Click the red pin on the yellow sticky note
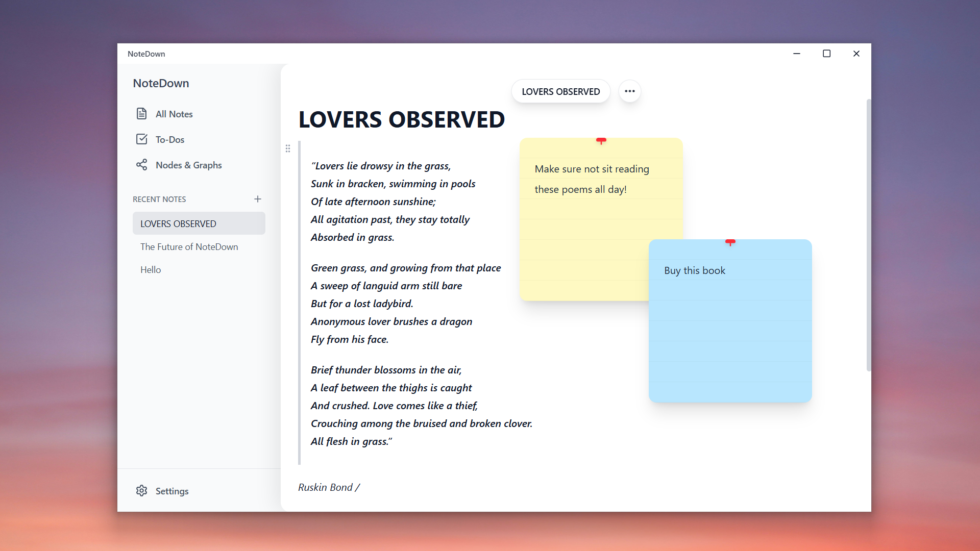980x551 pixels. [601, 141]
